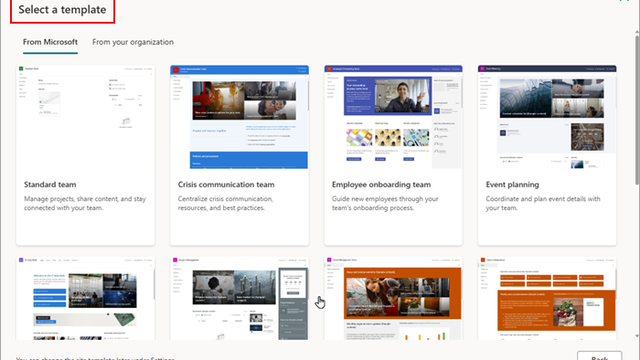Image resolution: width=640 pixels, height=360 pixels.
Task: Click the Standard team title text
Action: [x=50, y=184]
